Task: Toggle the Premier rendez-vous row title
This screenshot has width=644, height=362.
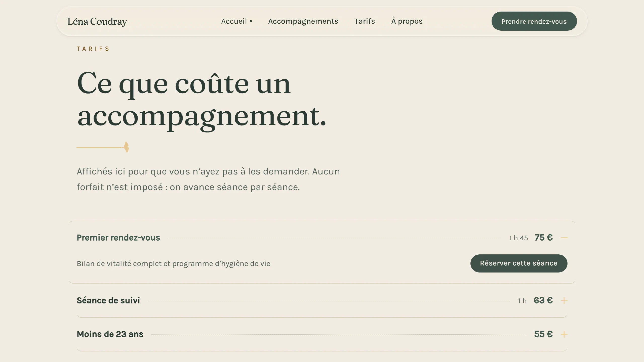Action: 118,238
